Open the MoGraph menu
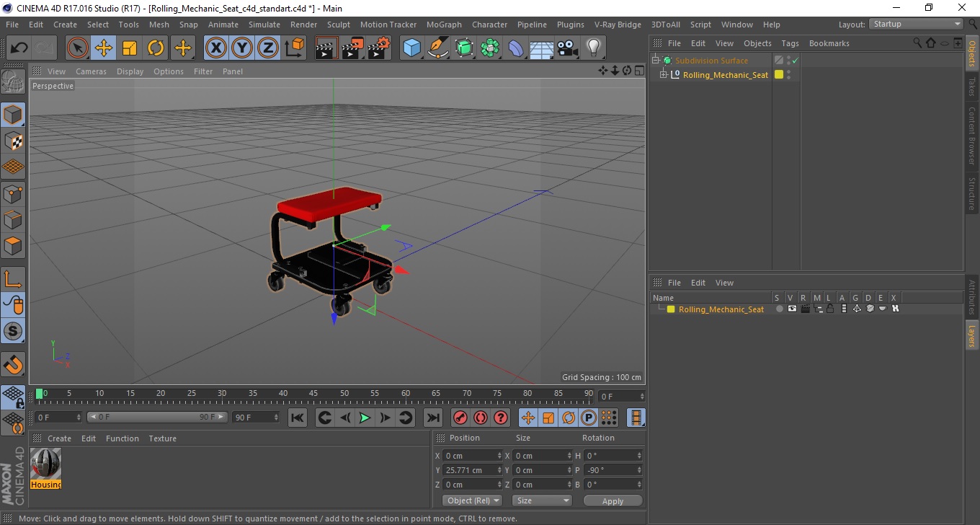980x525 pixels. click(444, 25)
